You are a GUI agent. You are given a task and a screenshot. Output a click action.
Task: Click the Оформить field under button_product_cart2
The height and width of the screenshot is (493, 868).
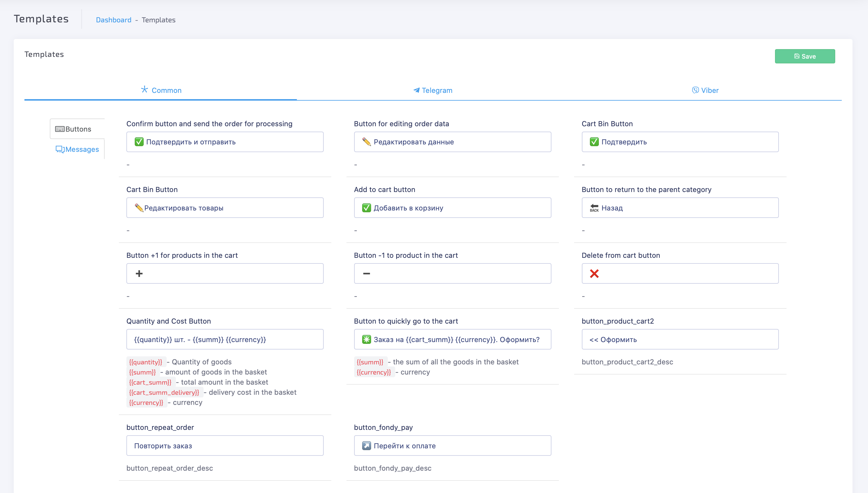[680, 339]
